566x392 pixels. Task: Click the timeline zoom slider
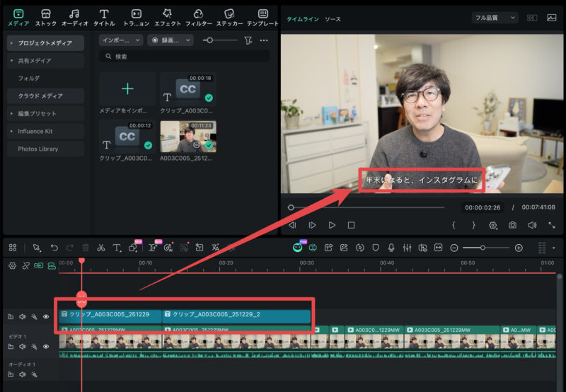pos(484,248)
